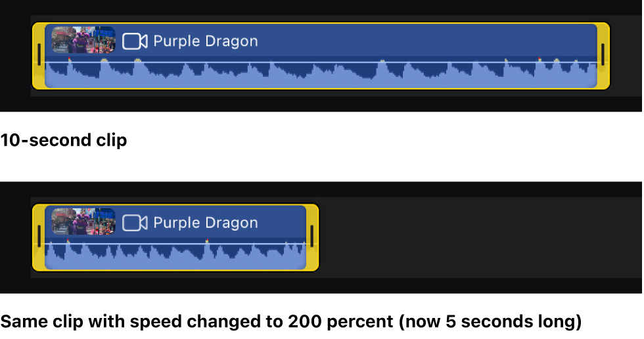This screenshot has height=339, width=644.
Task: Select the filmstrip thumbnail of the shorter clip
Action: [83, 221]
